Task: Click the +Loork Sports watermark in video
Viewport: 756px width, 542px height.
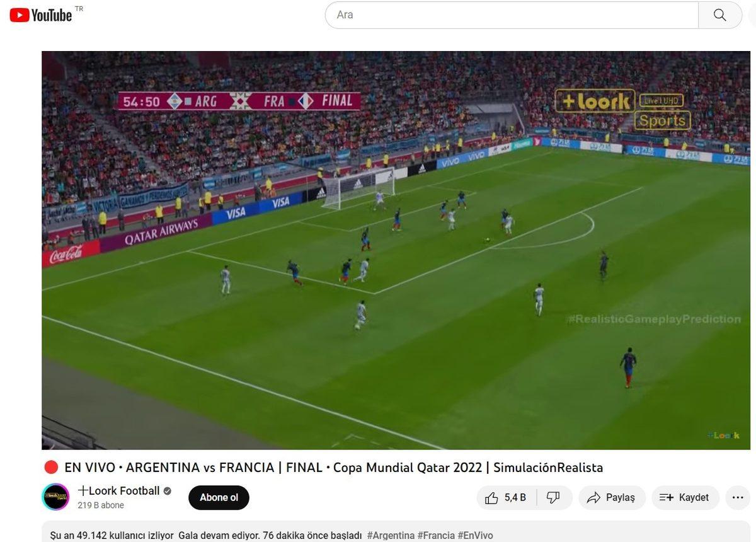Action: click(x=622, y=110)
